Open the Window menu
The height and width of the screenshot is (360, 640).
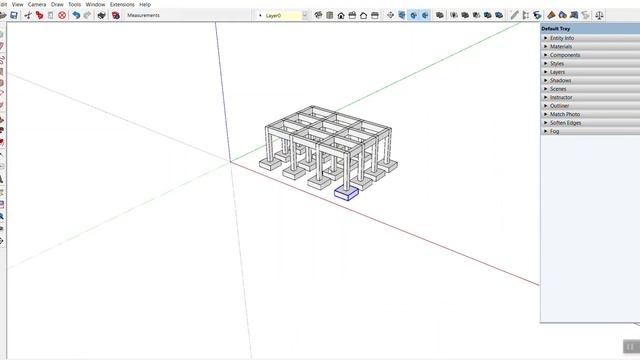tap(95, 4)
